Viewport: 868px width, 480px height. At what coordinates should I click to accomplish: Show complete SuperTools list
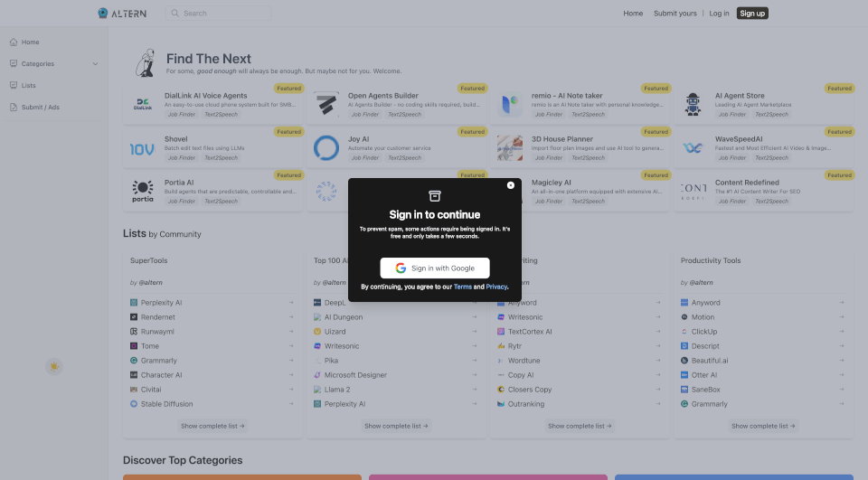point(212,426)
